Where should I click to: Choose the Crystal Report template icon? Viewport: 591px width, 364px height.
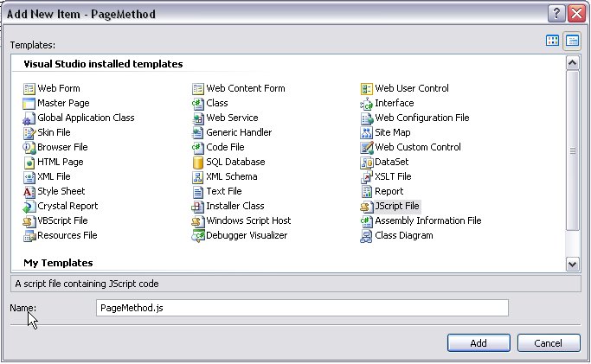(29, 206)
